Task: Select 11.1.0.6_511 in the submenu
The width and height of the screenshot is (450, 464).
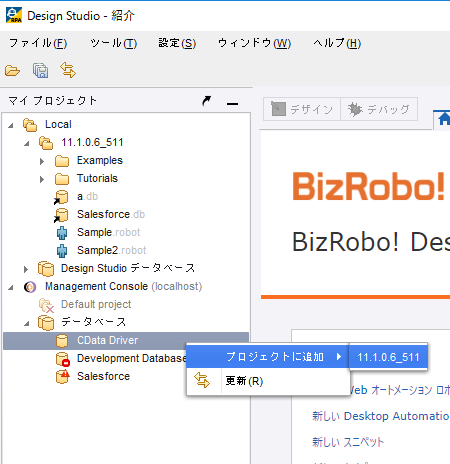Action: pos(388,357)
